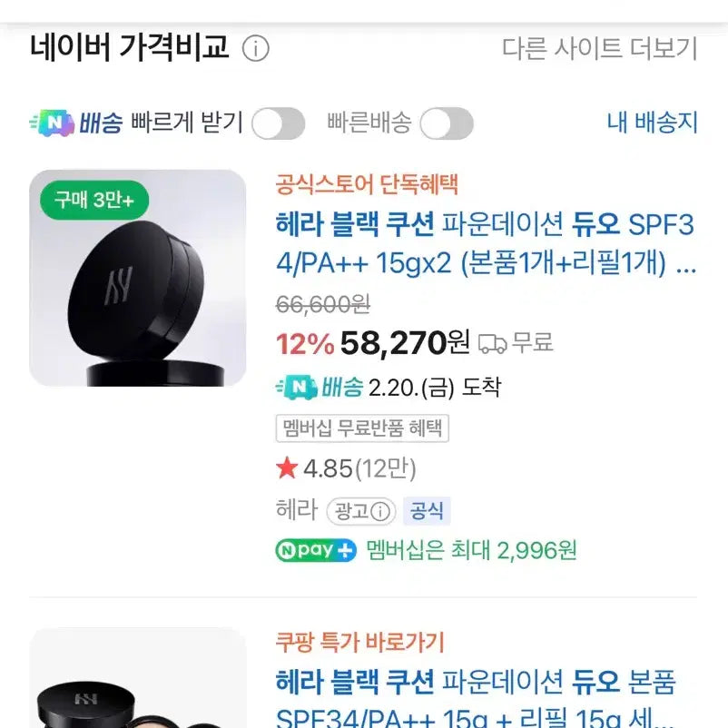Image resolution: width=728 pixels, height=728 pixels.
Task: Click the 광고 info badge
Action: click(x=360, y=511)
